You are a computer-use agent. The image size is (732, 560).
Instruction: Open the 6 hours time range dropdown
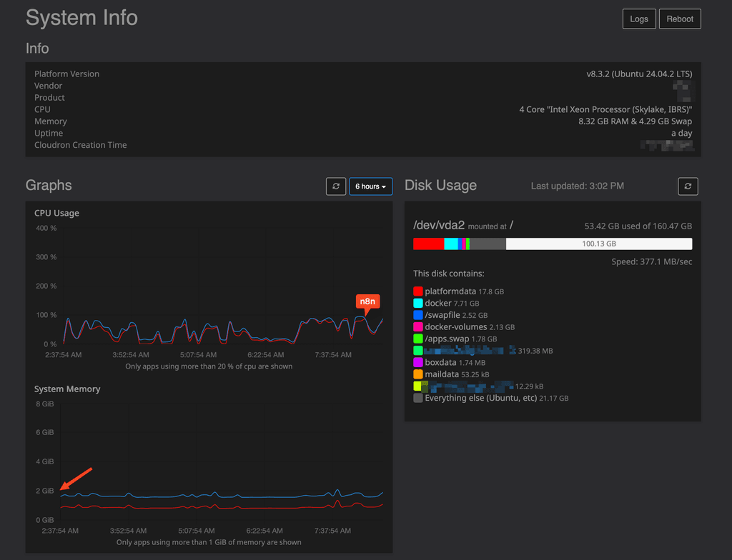pyautogui.click(x=371, y=186)
